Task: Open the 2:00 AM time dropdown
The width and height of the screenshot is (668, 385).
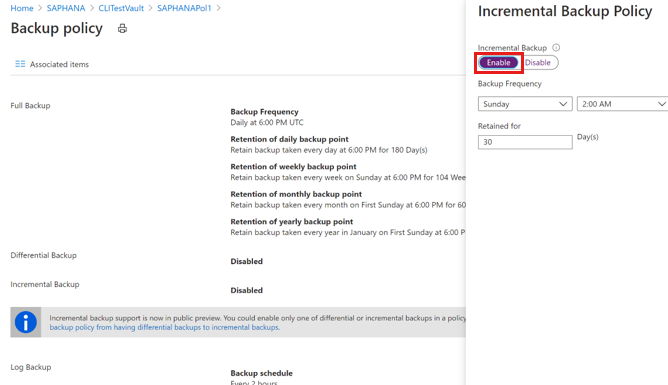Action: [x=622, y=104]
